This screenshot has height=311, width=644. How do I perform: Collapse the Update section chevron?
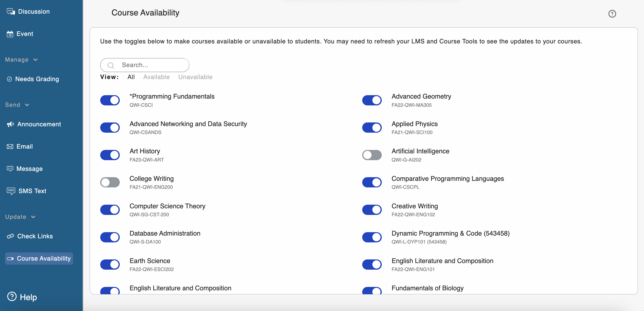click(33, 217)
